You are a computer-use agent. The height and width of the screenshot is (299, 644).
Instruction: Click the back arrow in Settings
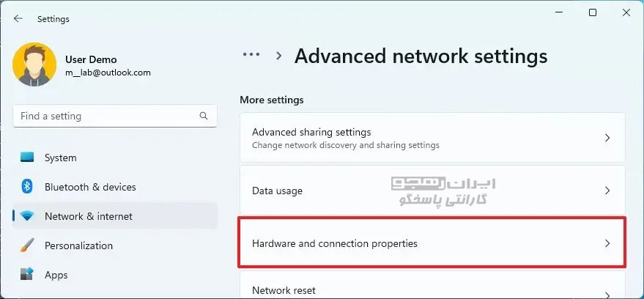(x=18, y=19)
